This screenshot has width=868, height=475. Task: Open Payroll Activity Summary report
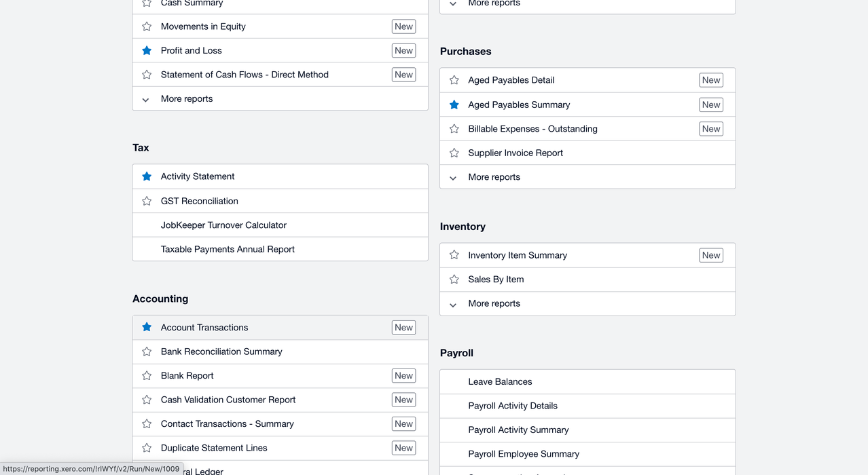[518, 430]
